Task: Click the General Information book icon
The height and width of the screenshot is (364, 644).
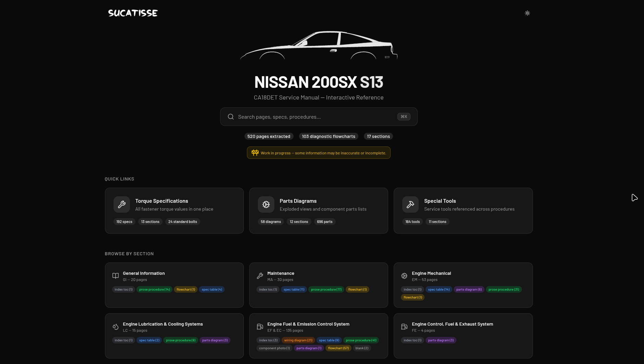Action: [116, 276]
